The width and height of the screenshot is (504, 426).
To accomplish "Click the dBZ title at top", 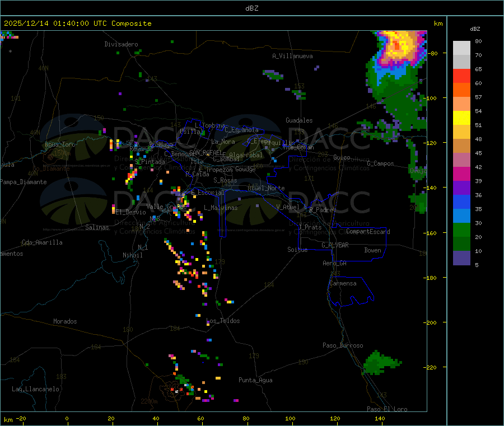I will tap(251, 8).
